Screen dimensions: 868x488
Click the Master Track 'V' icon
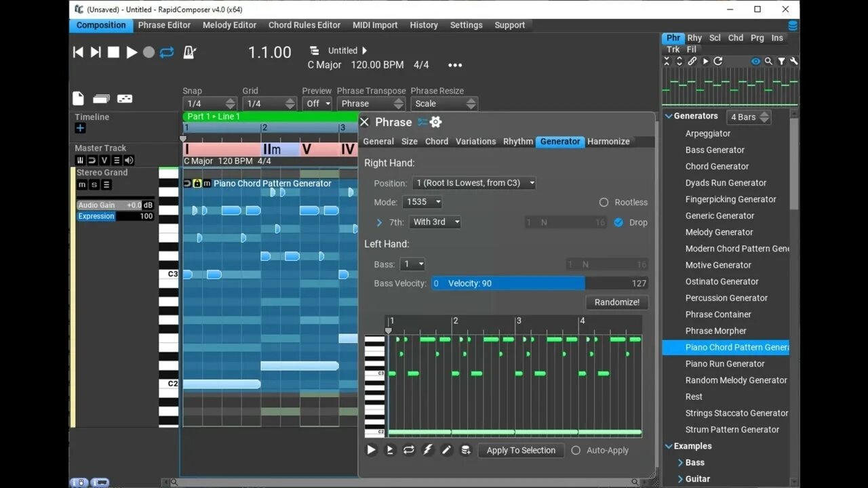(x=104, y=161)
